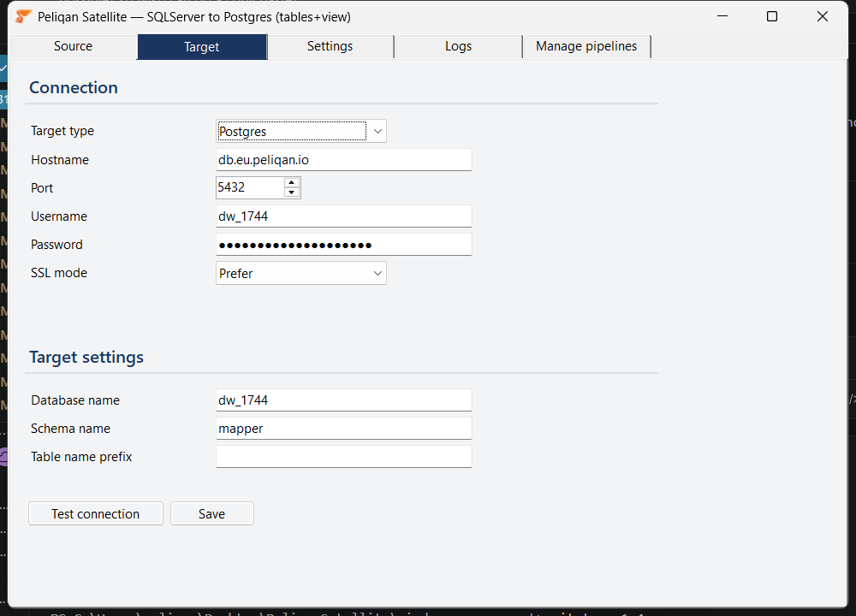Image resolution: width=856 pixels, height=616 pixels.
Task: Go to Manage pipelines tab
Action: (586, 46)
